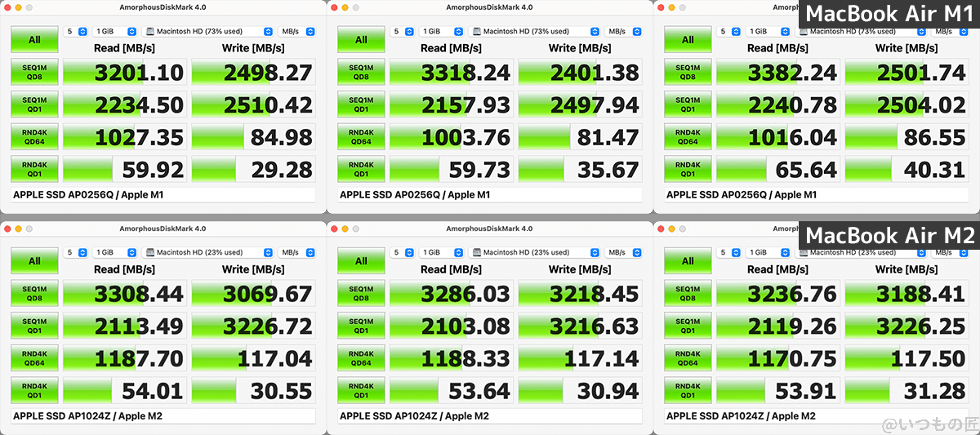Run SEQ1M QD1 test beside 2113.49 result

click(34, 326)
